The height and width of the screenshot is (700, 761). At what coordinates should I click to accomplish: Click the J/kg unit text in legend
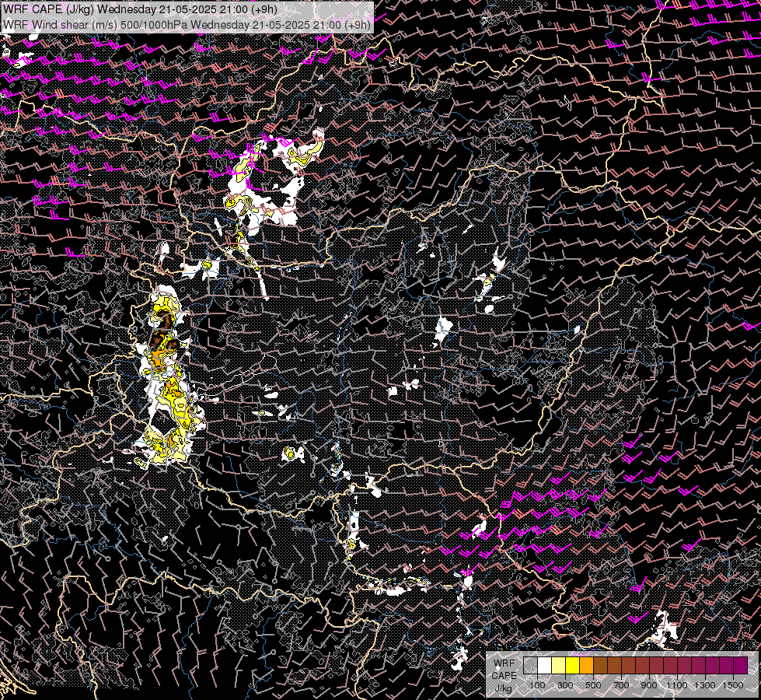[x=504, y=688]
